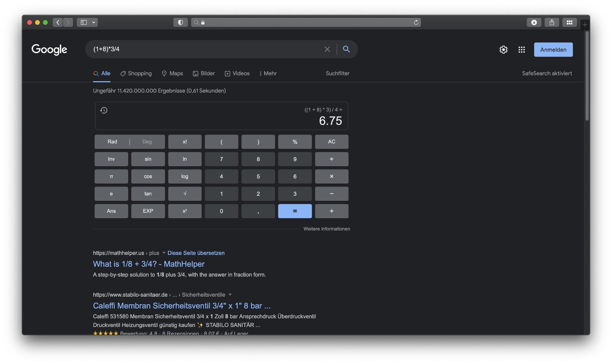The width and height of the screenshot is (612, 364).
Task: Click inside the search input field
Action: (204, 49)
